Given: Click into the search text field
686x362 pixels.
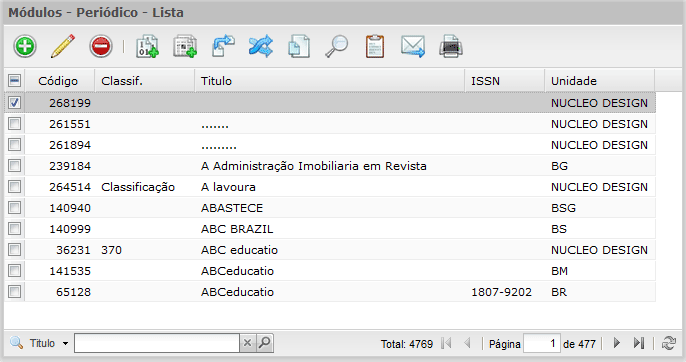Looking at the screenshot, I should (157, 343).
